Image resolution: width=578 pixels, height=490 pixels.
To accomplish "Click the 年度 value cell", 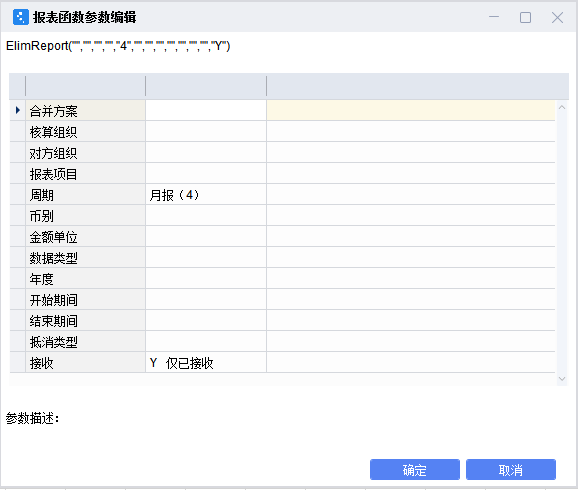I will click(206, 278).
